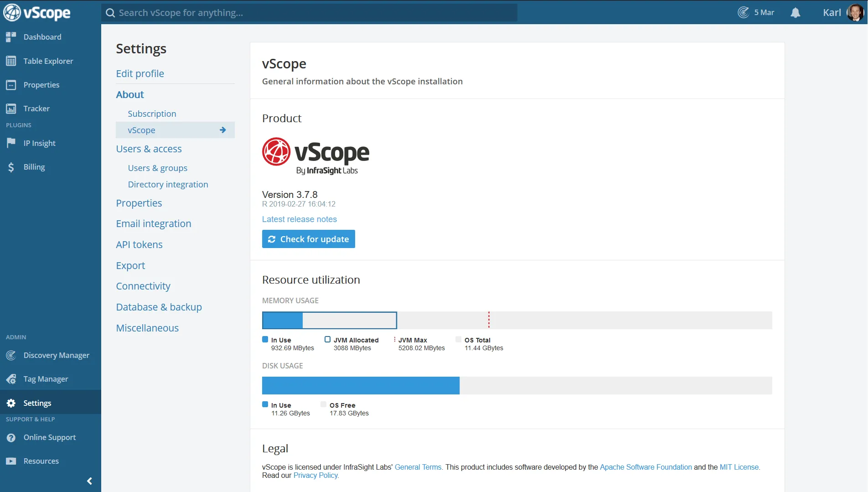Open Dashboard from sidebar icon

pos(11,37)
